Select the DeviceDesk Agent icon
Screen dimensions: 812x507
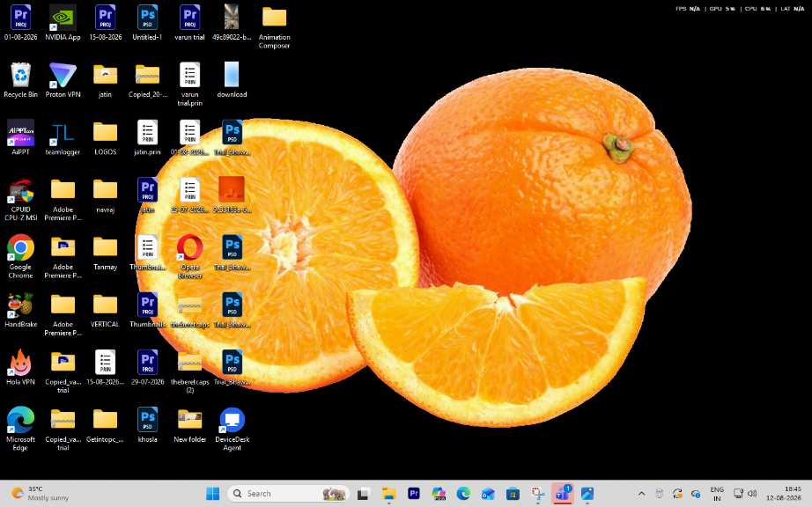click(x=232, y=430)
